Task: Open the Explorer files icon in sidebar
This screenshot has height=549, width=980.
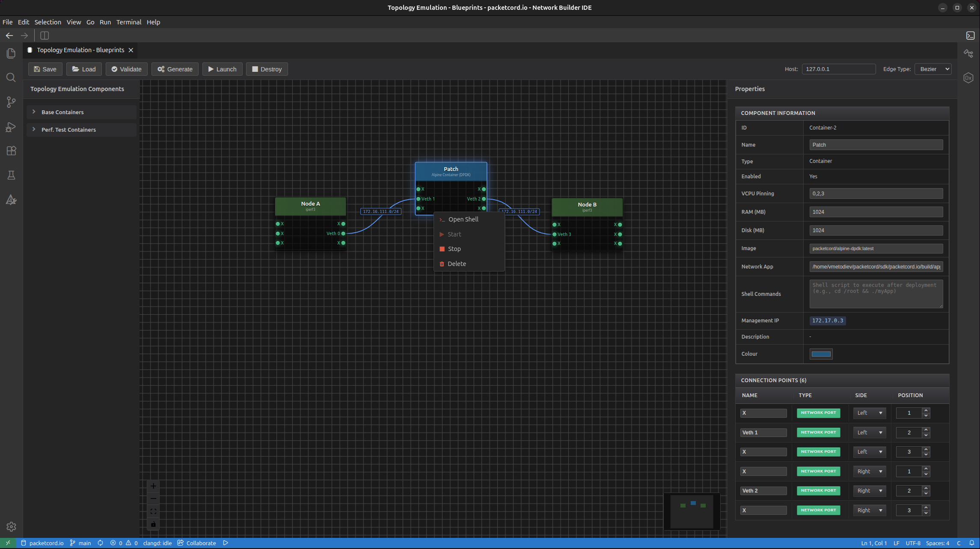Action: tap(11, 53)
